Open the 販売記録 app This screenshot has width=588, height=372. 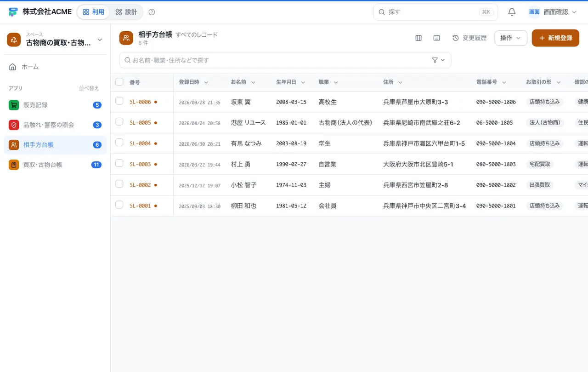point(55,105)
